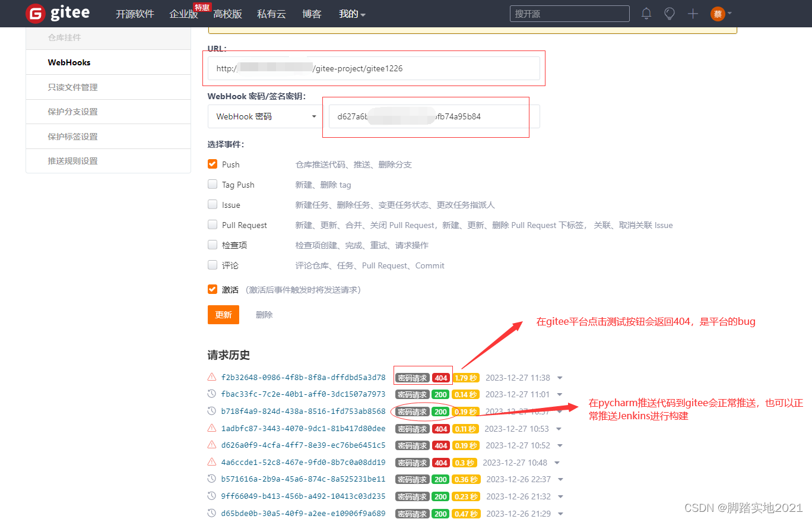The width and height of the screenshot is (812, 519).
Task: Click the lightbulb tips icon
Action: click(x=670, y=13)
